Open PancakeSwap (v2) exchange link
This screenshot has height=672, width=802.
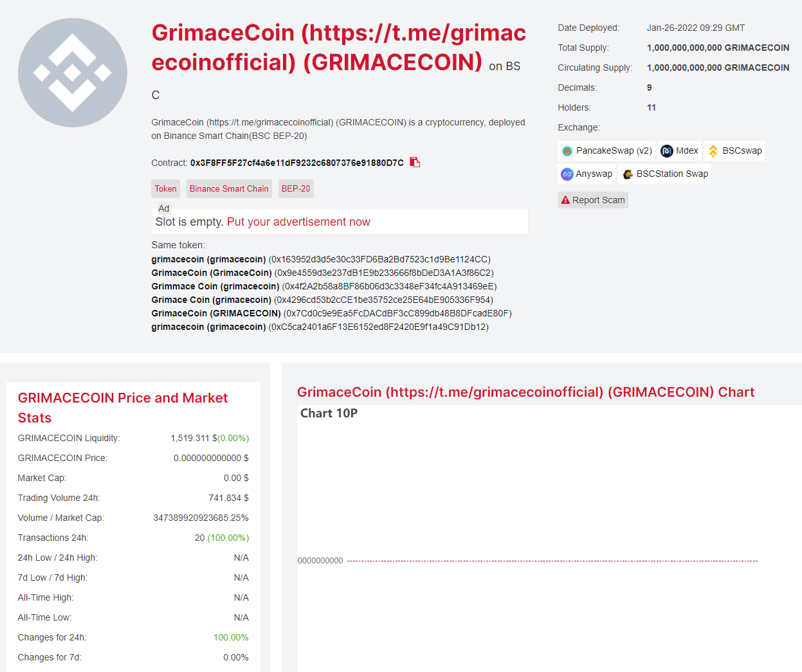(606, 150)
